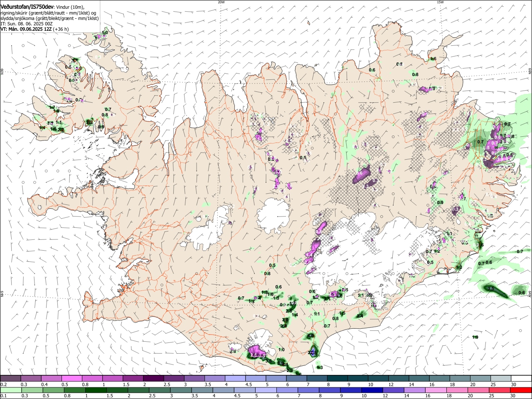Pick the darkest green swatch between 1 and 1.5, bottom row
This screenshot has height=399, width=532.
tap(96, 390)
